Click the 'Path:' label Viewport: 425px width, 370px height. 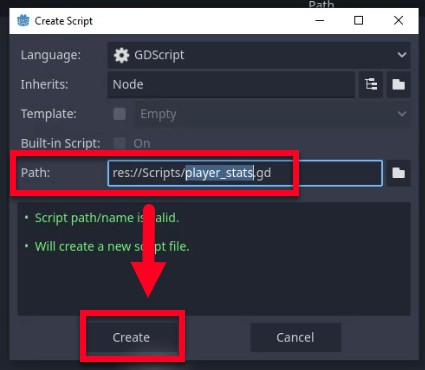pyautogui.click(x=35, y=173)
